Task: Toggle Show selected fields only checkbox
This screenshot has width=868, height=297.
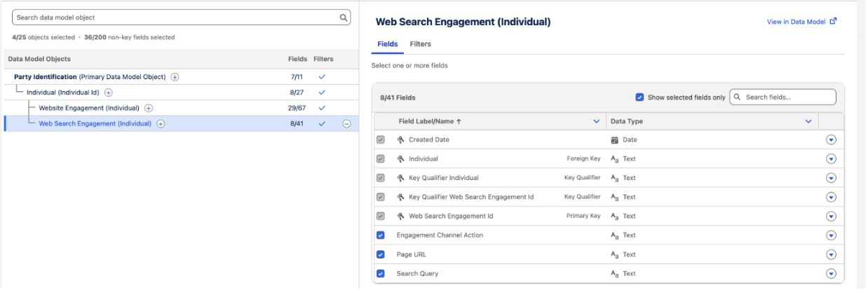Action: pos(639,97)
